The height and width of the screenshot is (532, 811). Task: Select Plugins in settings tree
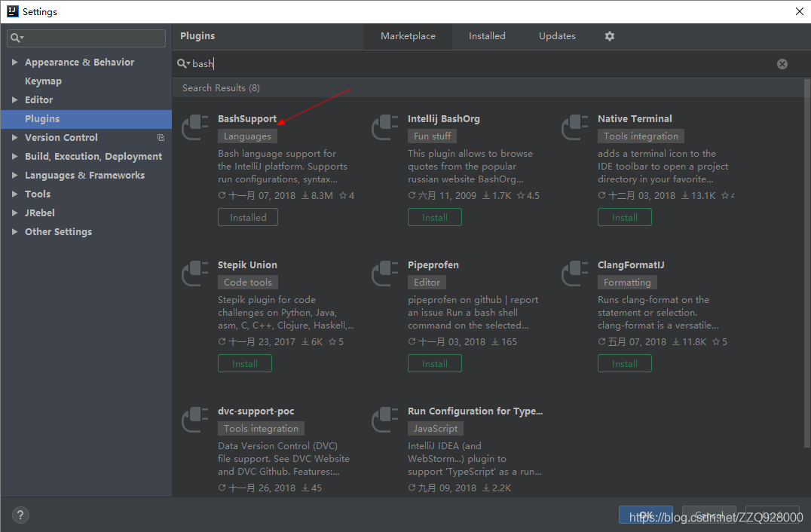(87, 119)
